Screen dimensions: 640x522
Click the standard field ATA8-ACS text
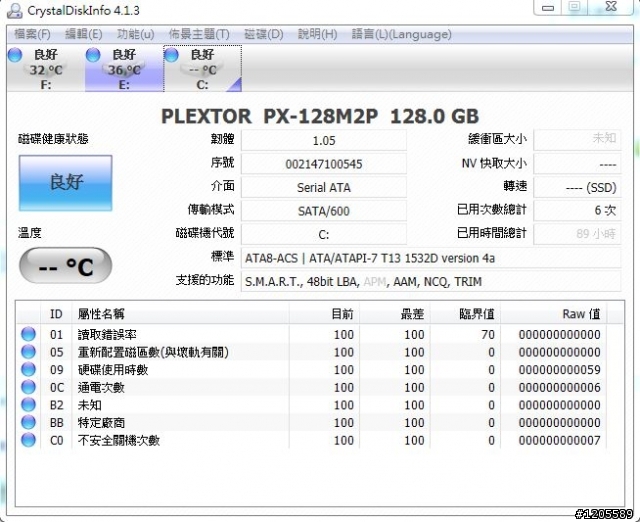(431, 258)
